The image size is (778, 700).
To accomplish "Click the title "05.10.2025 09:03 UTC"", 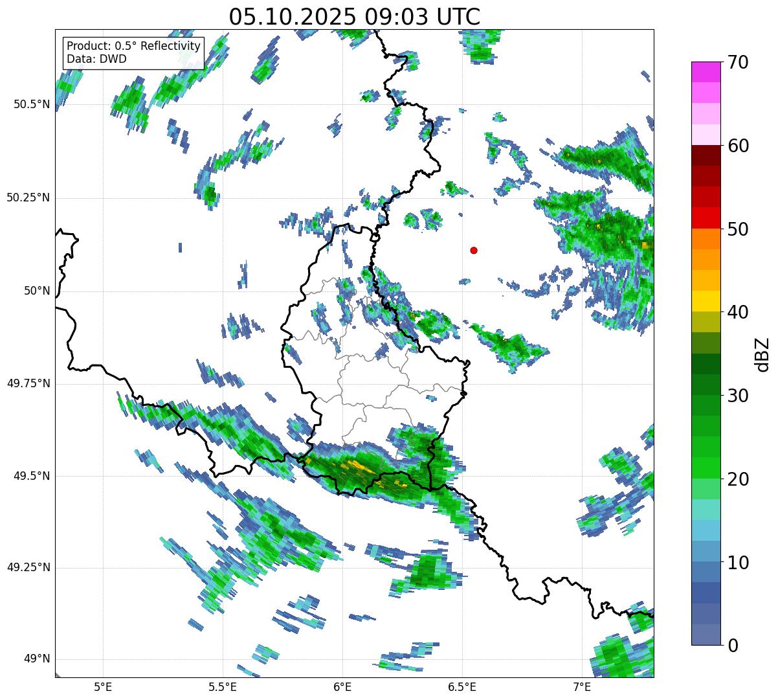I will (x=354, y=17).
